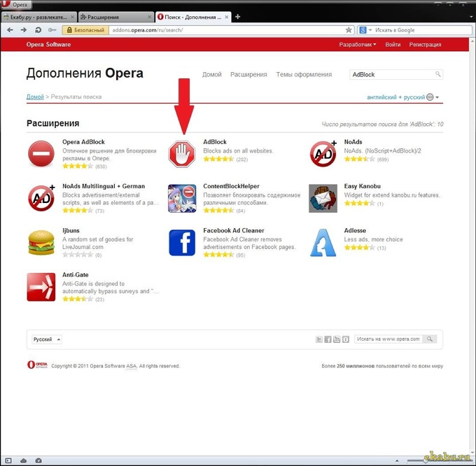The height and width of the screenshot is (466, 476).
Task: Click the Anti-Gate red arrow icon
Action: click(x=41, y=287)
